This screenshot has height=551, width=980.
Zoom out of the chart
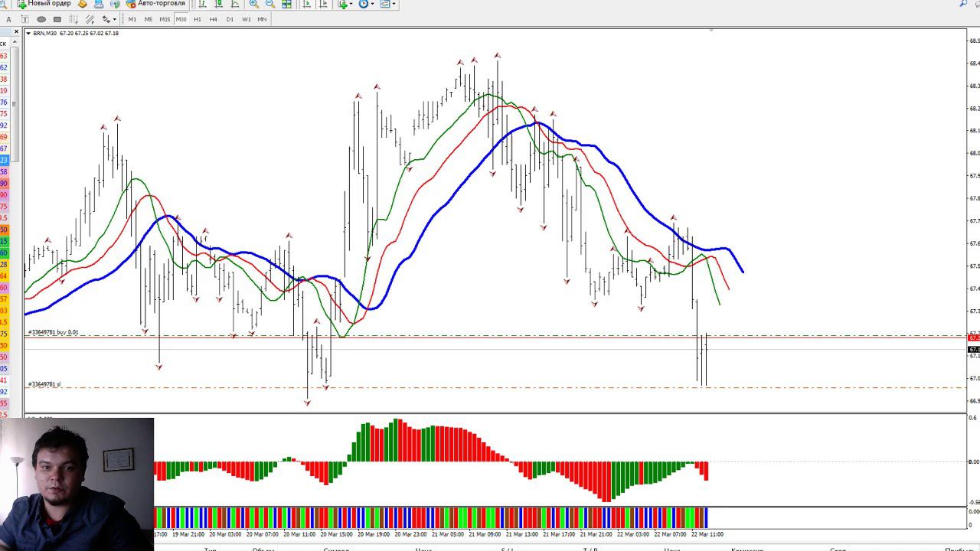tap(269, 4)
